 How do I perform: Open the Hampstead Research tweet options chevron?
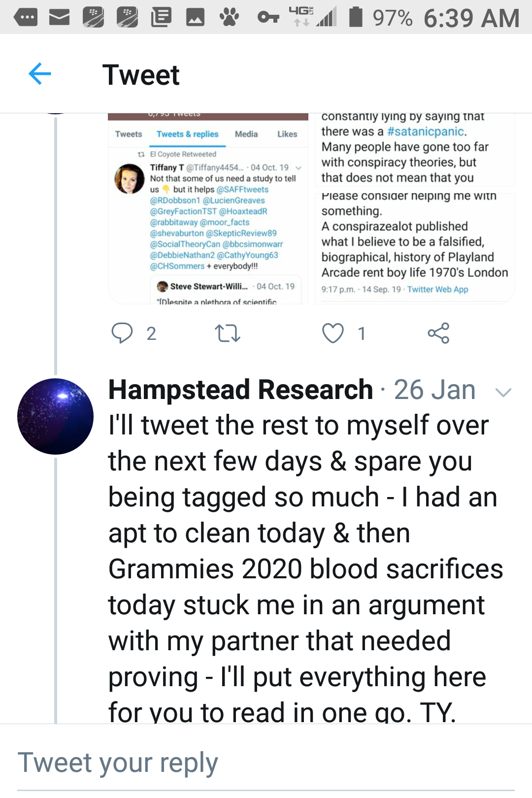point(503,392)
